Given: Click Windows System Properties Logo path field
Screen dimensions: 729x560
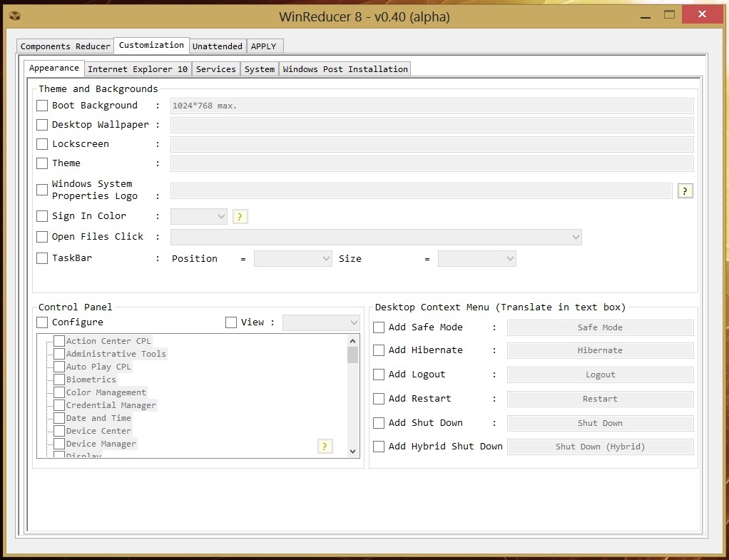Looking at the screenshot, I should coord(422,190).
